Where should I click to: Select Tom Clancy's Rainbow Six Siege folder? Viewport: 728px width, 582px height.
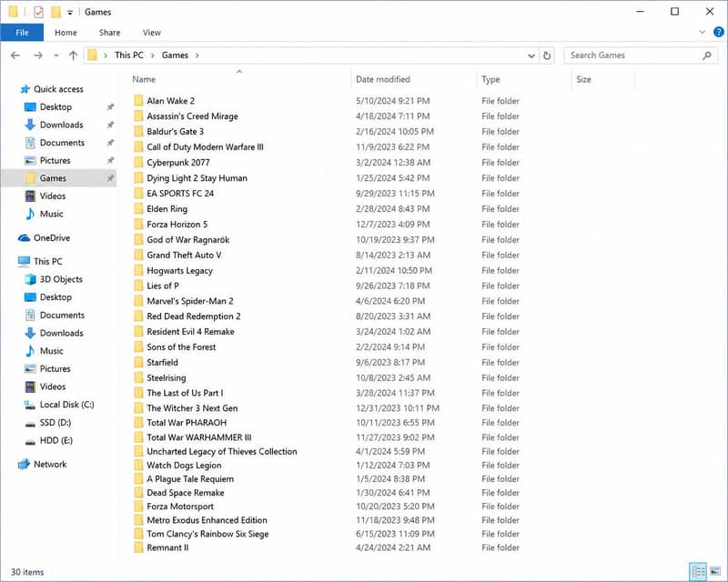(x=207, y=534)
